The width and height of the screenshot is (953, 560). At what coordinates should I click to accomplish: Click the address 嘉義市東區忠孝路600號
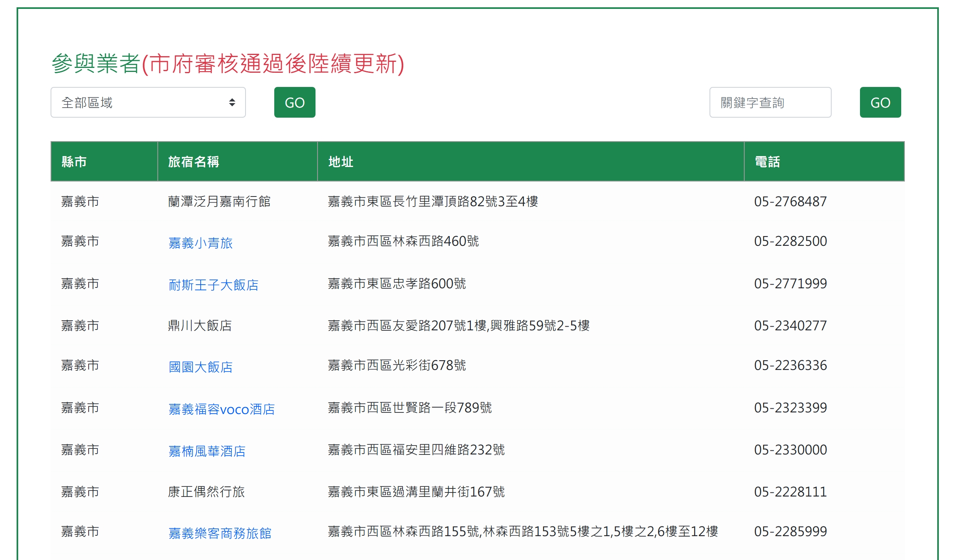pos(396,283)
